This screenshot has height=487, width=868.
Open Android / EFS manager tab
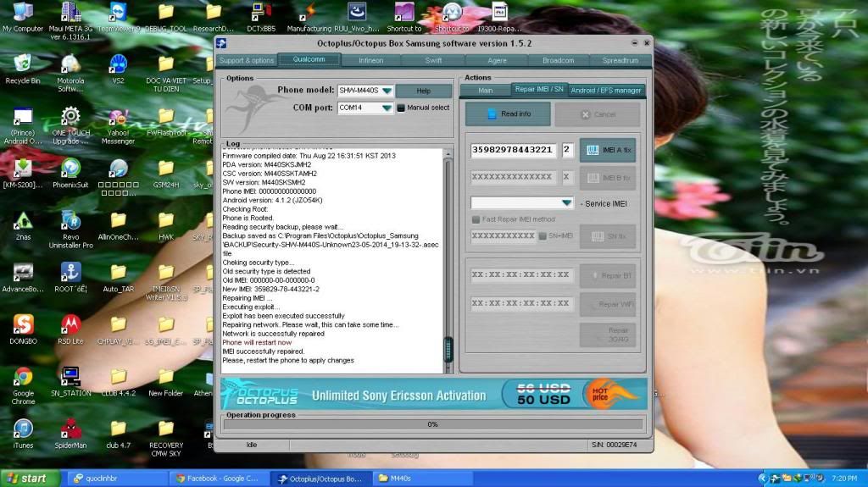[606, 91]
